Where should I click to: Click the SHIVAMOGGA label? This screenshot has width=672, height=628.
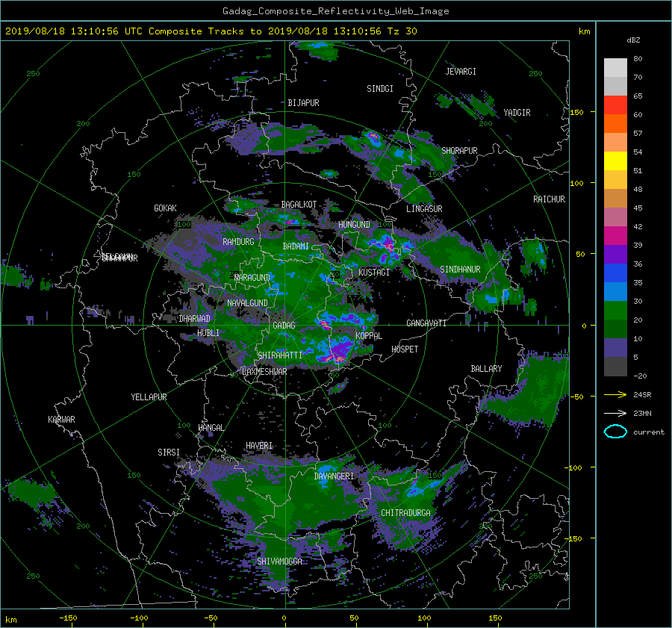[279, 562]
